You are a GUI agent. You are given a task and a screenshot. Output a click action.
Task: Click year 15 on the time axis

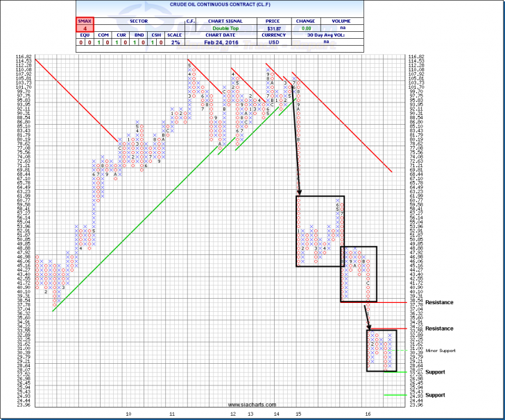click(x=298, y=413)
